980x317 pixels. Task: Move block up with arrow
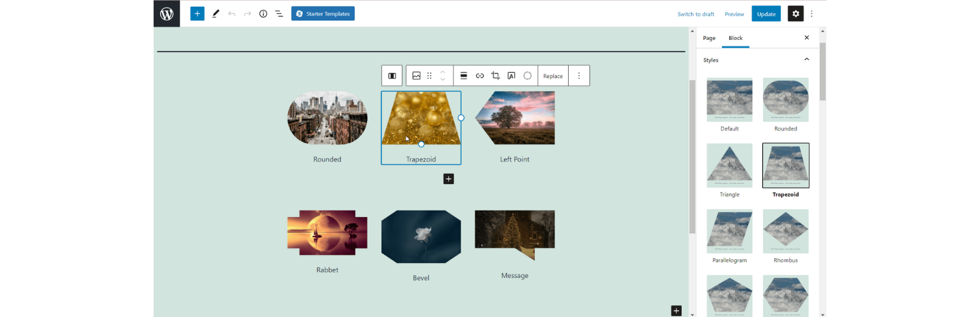tap(443, 72)
